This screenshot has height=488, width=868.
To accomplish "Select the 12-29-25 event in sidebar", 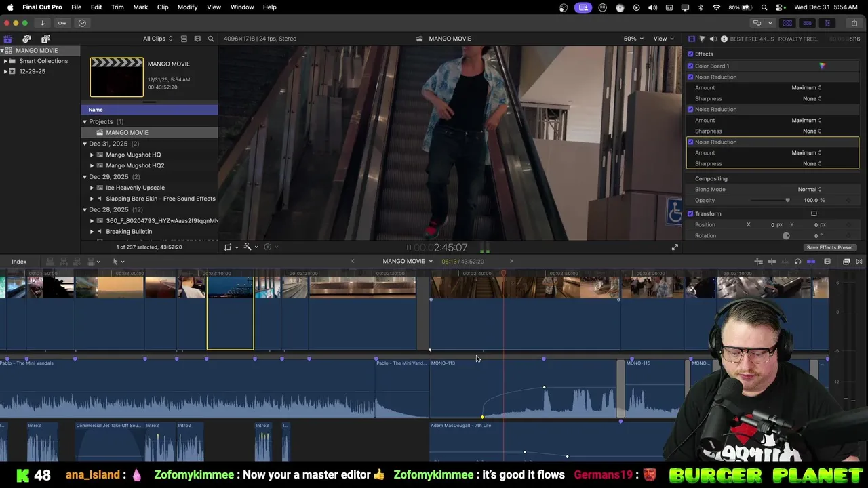I will click(x=33, y=71).
